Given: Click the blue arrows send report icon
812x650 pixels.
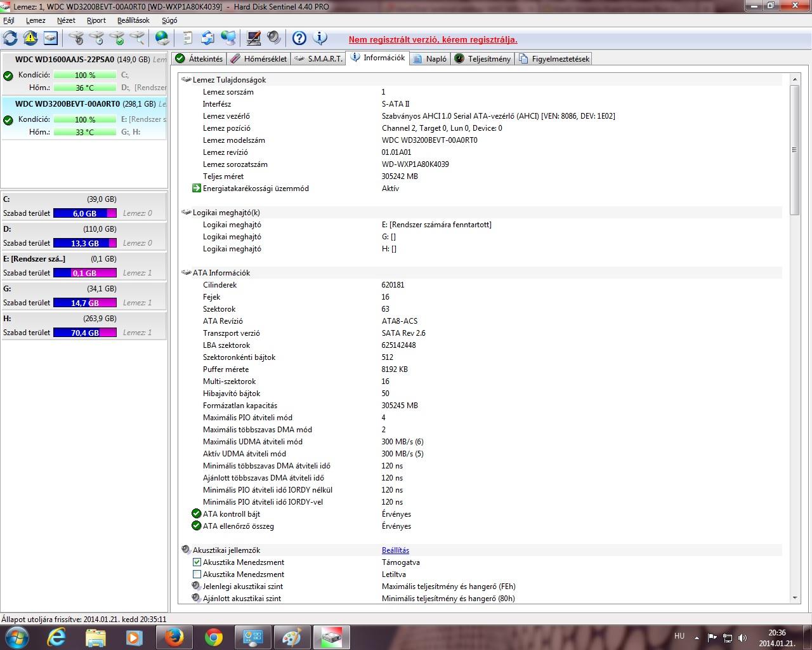Looking at the screenshot, I should [207, 38].
